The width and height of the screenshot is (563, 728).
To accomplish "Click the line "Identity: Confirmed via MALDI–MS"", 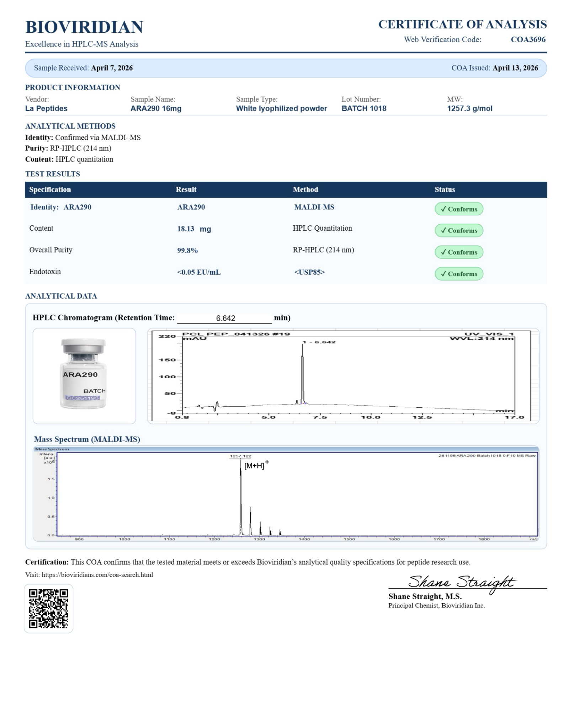I will pos(83,138).
